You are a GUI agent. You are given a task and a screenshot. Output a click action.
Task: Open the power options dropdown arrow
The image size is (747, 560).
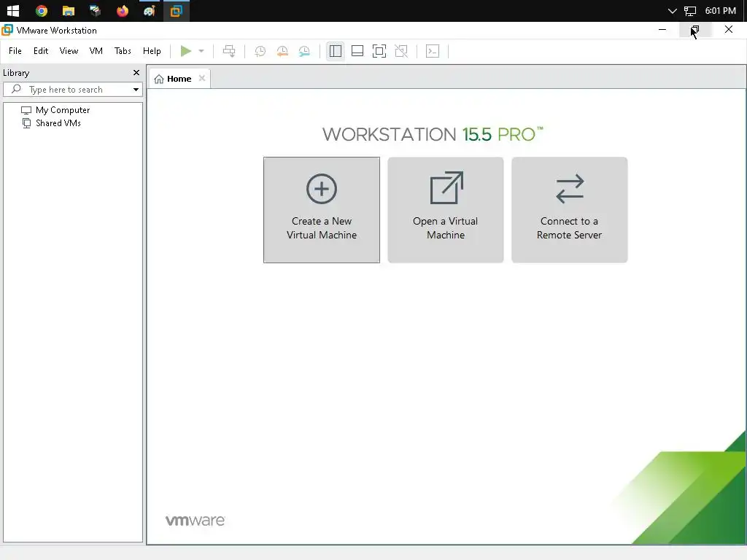click(x=201, y=51)
